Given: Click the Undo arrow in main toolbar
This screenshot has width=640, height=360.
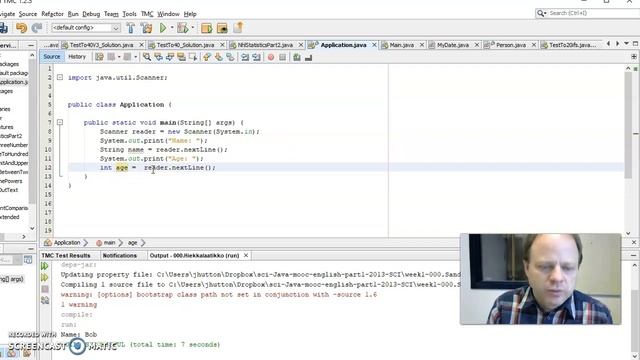Looking at the screenshot, I should coord(21,28).
